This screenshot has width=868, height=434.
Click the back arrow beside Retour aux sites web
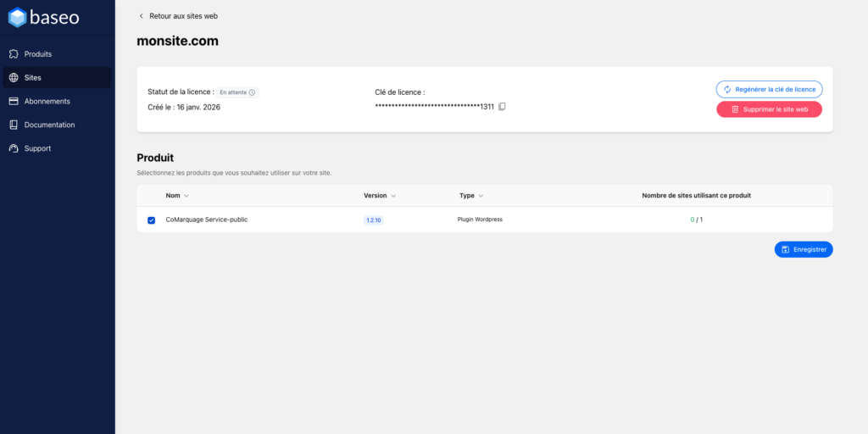click(141, 16)
